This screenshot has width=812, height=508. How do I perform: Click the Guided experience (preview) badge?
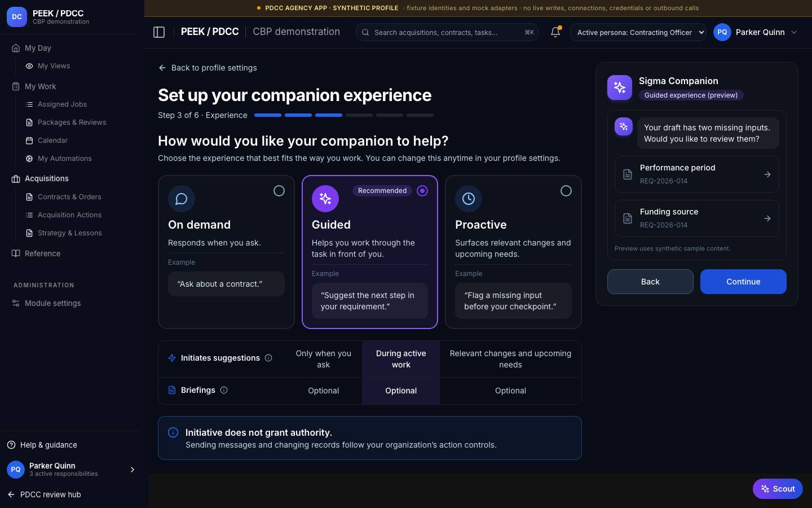(x=691, y=95)
